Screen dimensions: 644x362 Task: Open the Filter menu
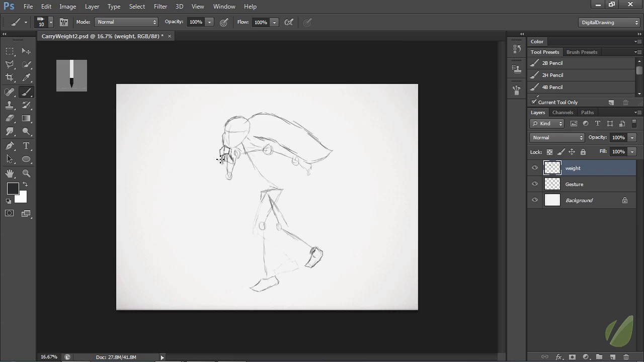click(160, 7)
